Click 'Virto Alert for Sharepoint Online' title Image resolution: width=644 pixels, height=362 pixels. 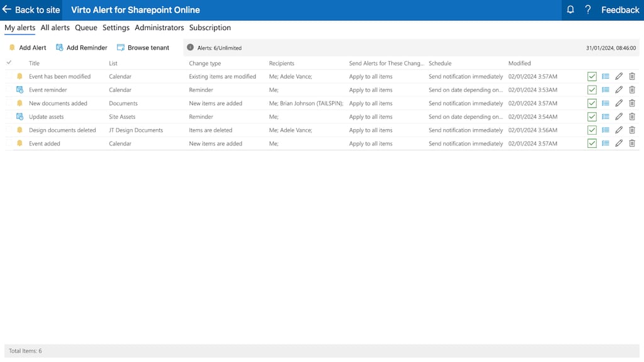click(135, 10)
